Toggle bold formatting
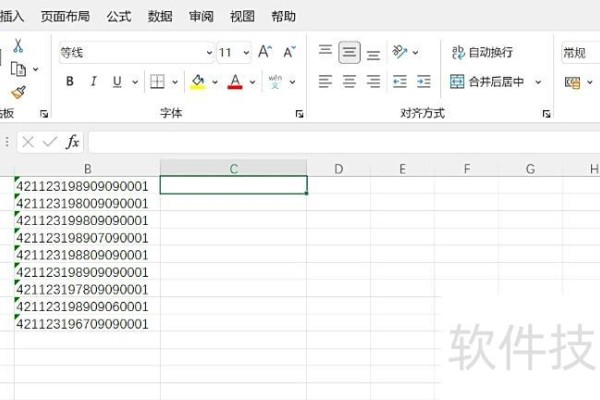 (x=70, y=81)
